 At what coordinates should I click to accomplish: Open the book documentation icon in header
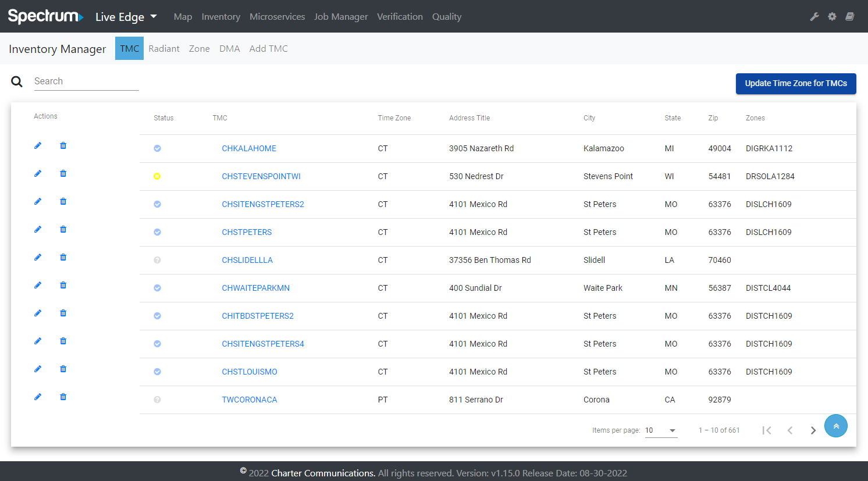(850, 16)
